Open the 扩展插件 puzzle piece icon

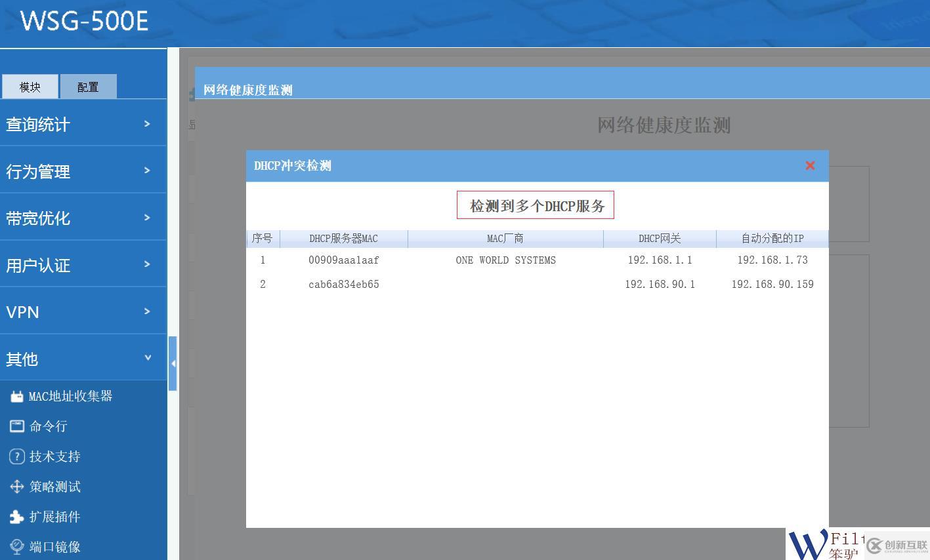pos(16,516)
